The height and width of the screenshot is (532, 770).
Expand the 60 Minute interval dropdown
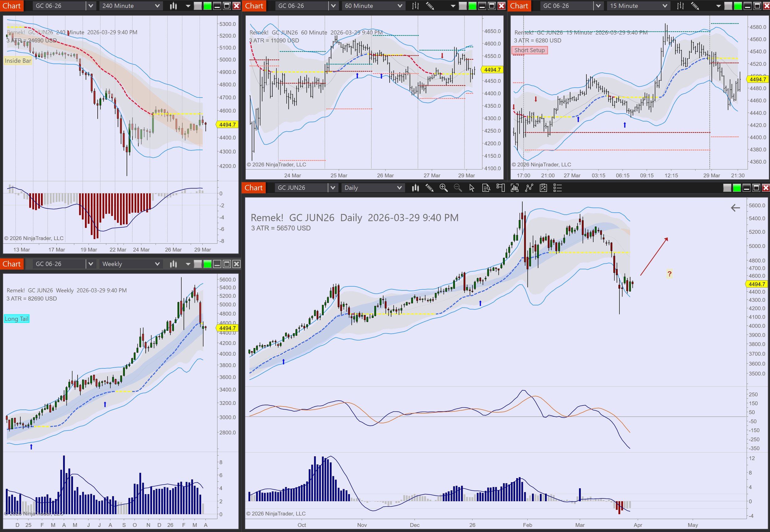(x=400, y=6)
